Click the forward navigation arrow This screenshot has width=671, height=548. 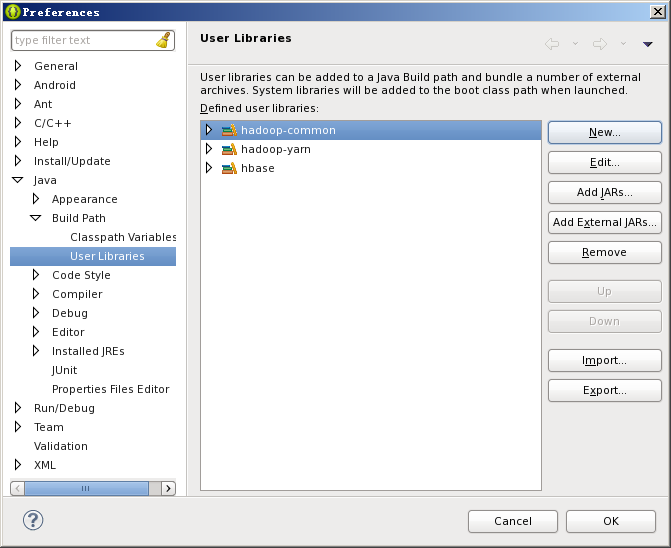[x=600, y=44]
